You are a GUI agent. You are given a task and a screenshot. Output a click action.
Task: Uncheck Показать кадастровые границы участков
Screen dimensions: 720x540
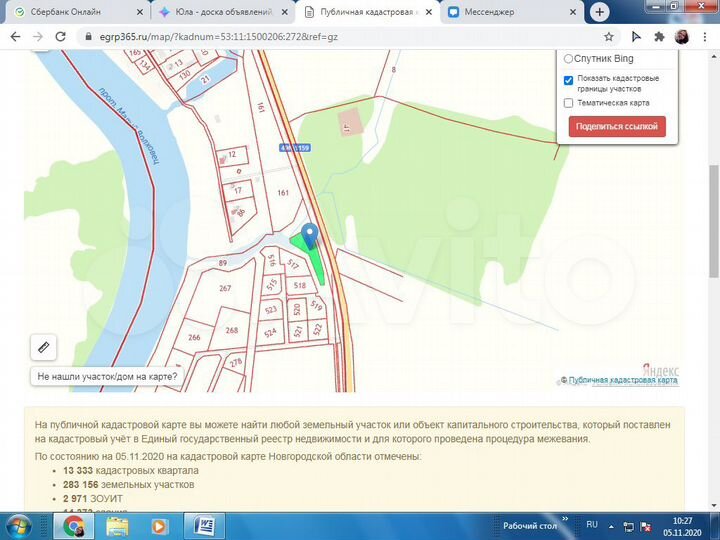click(569, 79)
